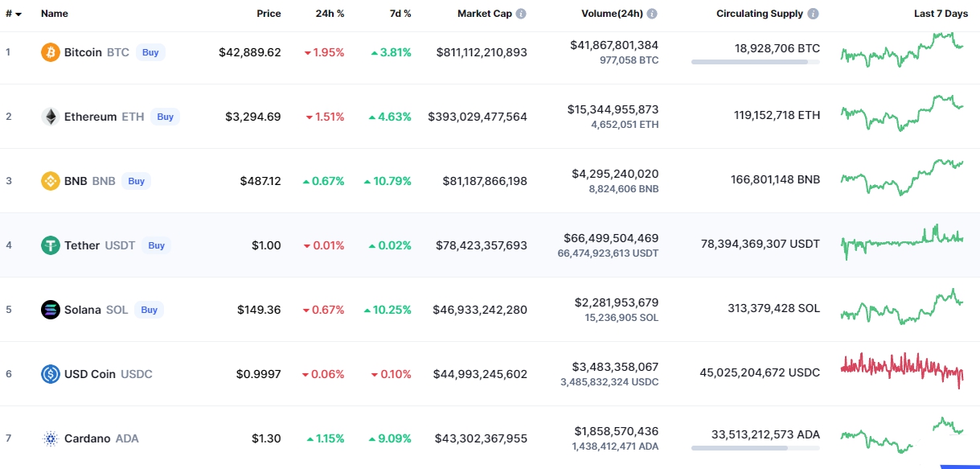This screenshot has height=469, width=980.
Task: Click BNB price $487.12
Action: click(x=260, y=181)
